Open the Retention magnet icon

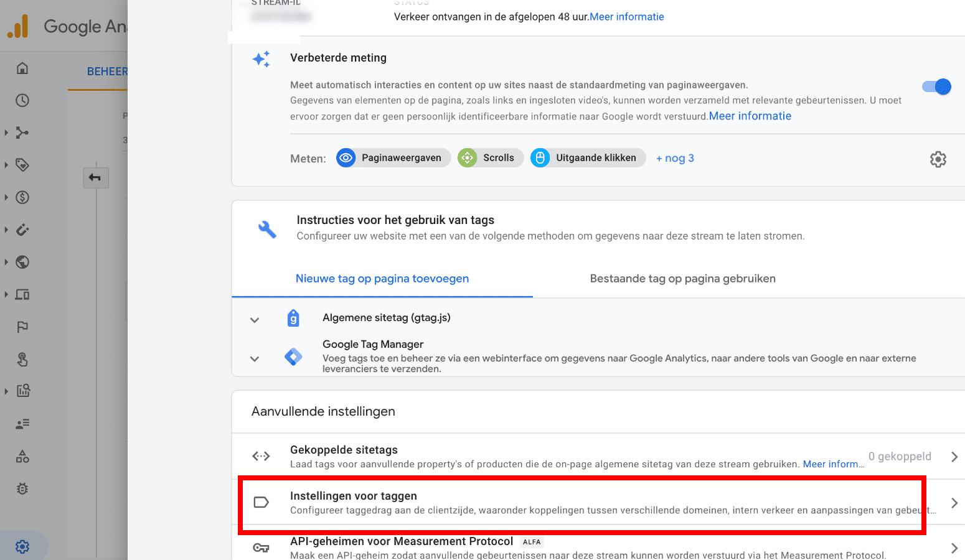[x=22, y=230]
